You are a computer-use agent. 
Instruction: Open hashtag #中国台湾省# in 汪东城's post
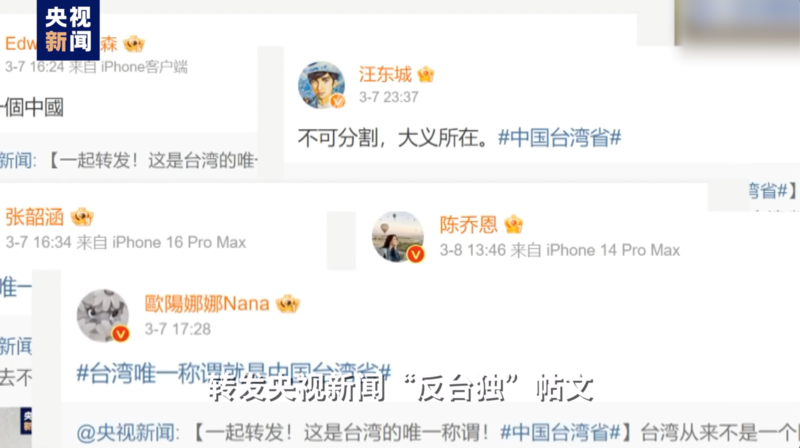tap(560, 138)
